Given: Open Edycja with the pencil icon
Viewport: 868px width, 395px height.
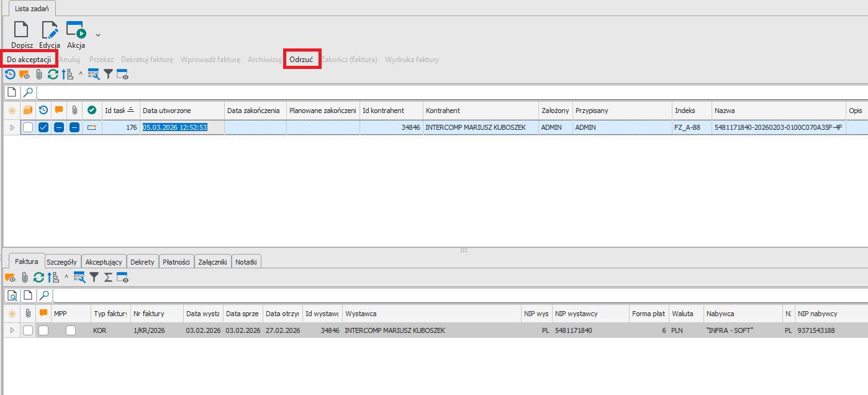Looking at the screenshot, I should point(49,30).
